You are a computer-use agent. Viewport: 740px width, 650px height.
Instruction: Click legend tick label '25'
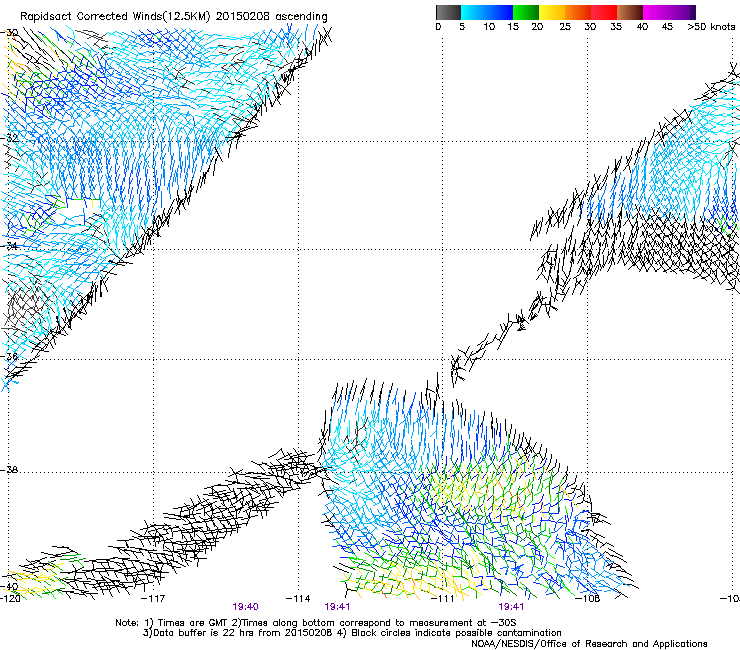(565, 27)
